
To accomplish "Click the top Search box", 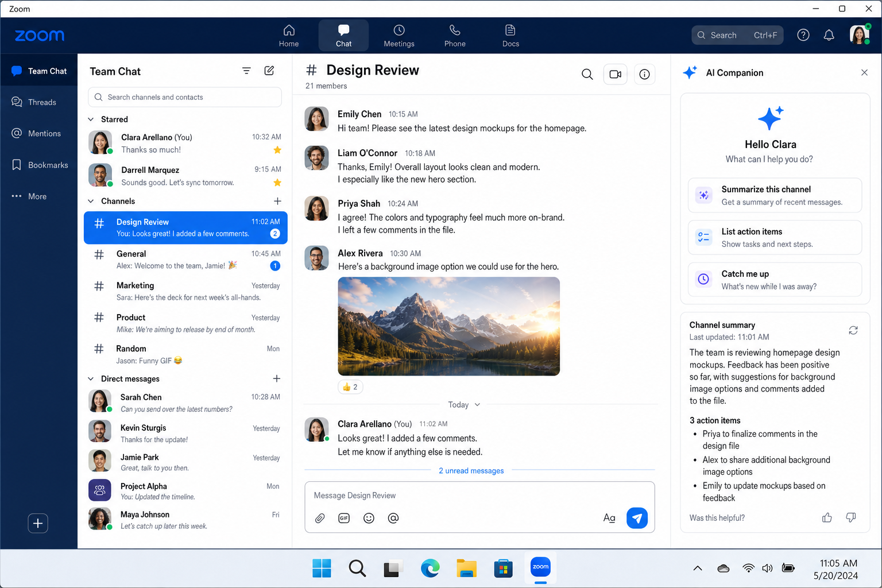I will click(737, 35).
